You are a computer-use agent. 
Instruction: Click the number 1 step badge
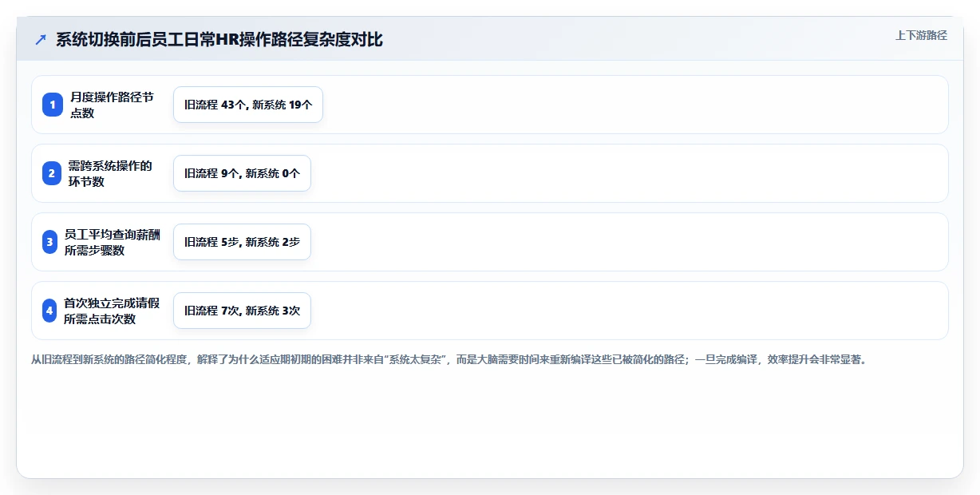[x=53, y=105]
